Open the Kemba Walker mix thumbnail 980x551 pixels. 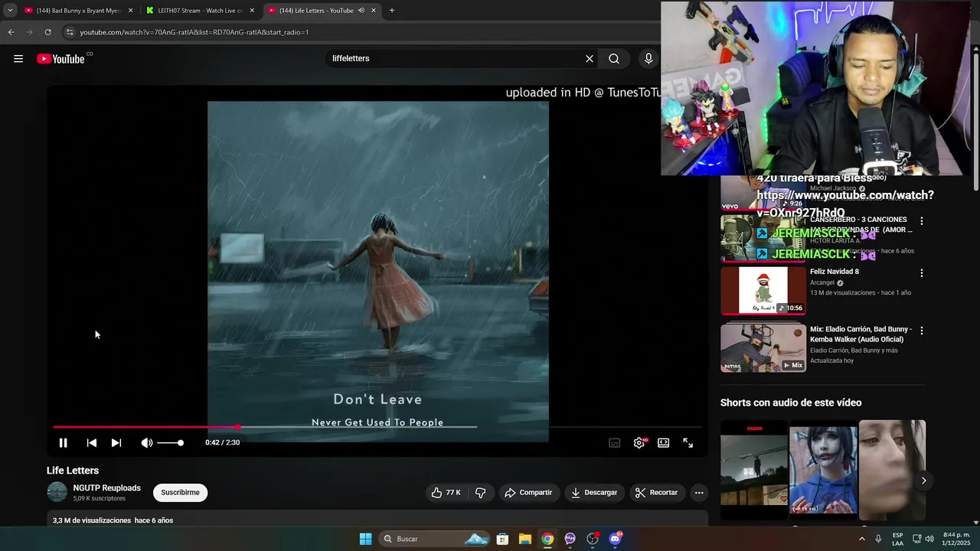click(x=763, y=347)
